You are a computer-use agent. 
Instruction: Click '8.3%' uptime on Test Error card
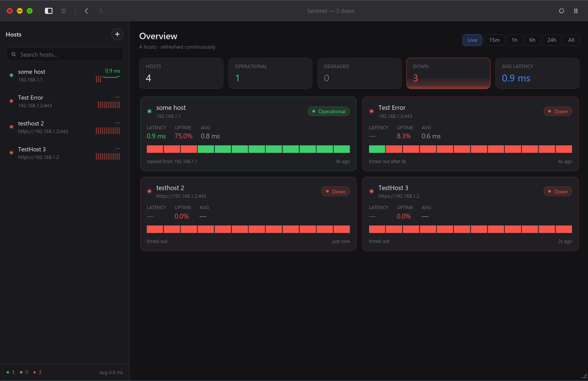coord(404,136)
